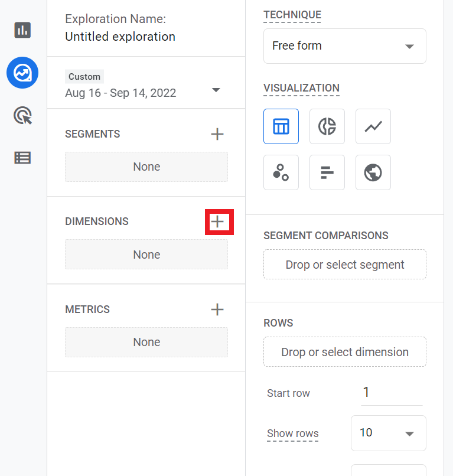Expand the date range selector

tap(216, 90)
